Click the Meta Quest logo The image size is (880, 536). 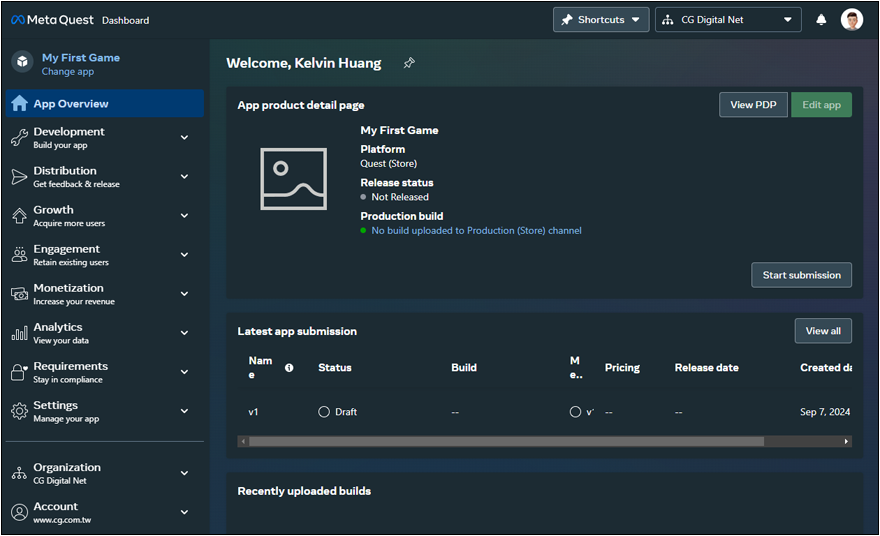pos(52,20)
